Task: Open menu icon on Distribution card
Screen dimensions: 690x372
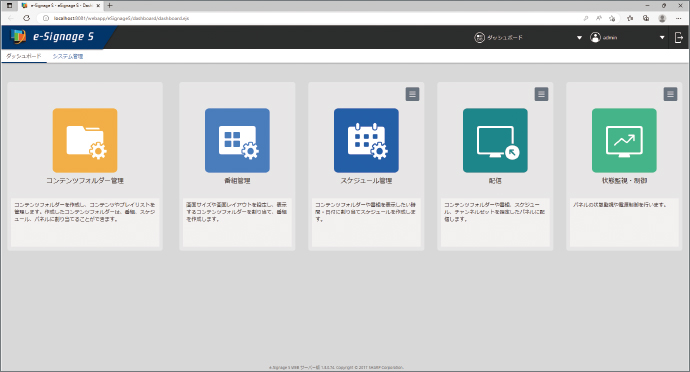Action: tap(541, 94)
